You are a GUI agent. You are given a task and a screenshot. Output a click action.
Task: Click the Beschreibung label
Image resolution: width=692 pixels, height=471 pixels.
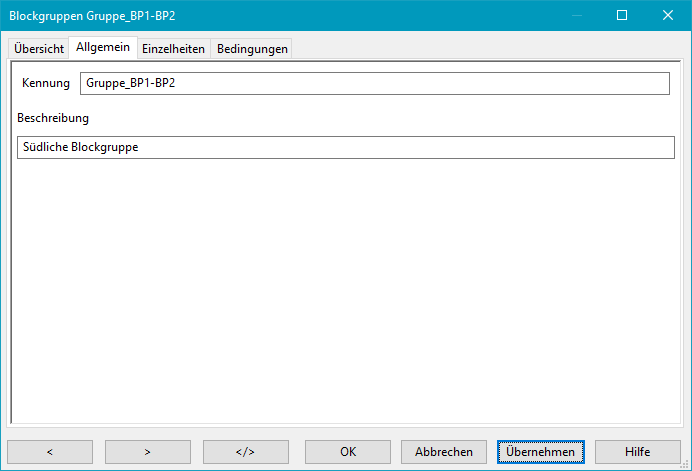(53, 118)
